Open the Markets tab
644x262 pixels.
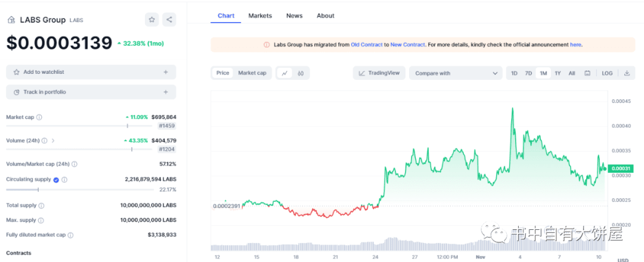tap(260, 15)
